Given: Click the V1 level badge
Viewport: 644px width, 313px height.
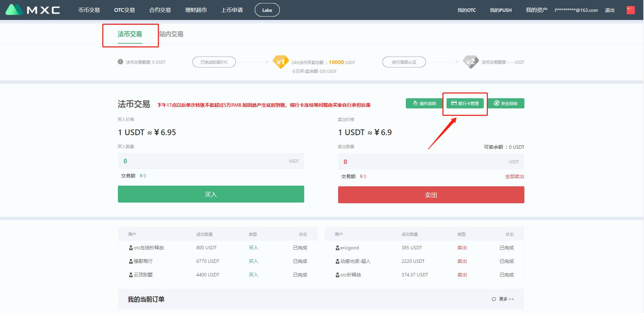Looking at the screenshot, I should (281, 62).
